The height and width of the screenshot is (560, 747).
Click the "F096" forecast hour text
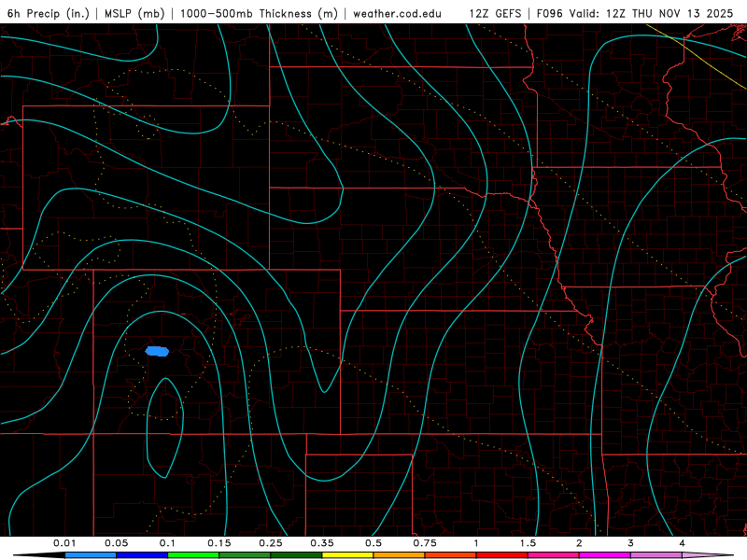click(x=550, y=13)
